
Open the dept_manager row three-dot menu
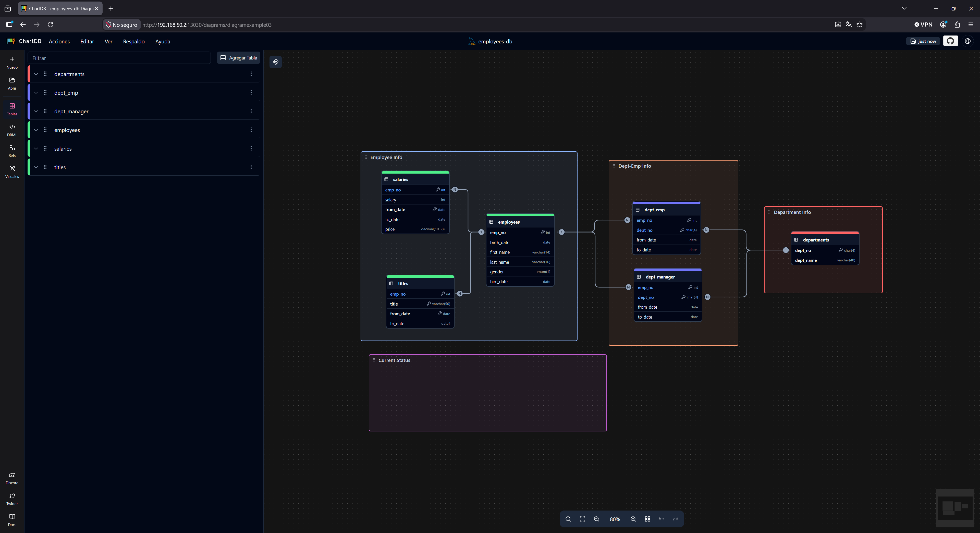click(251, 111)
